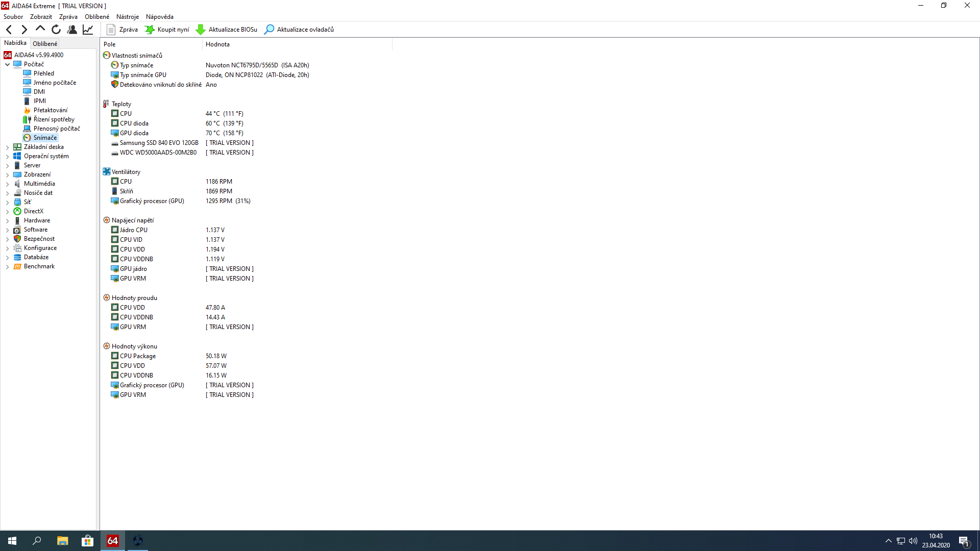Viewport: 980px width, 551px height.
Task: Expand the Benchmark tree node
Action: [7, 266]
